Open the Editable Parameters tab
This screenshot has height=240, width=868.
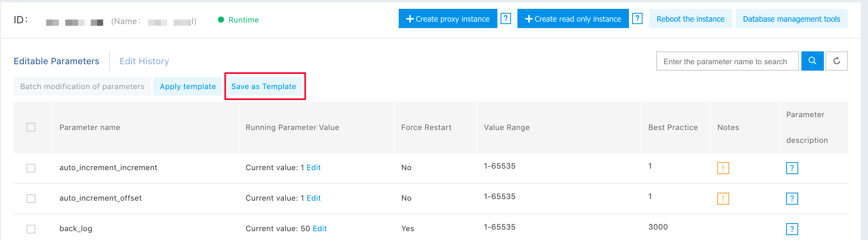click(57, 61)
